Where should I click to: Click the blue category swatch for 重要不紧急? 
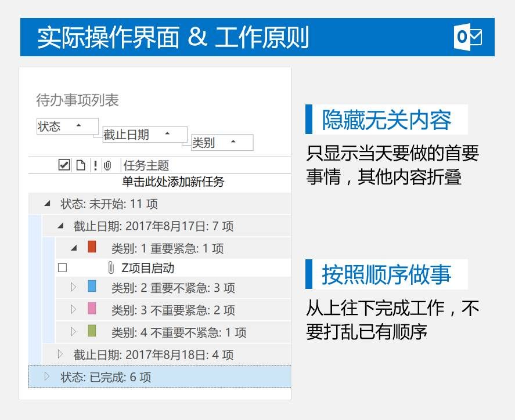pos(92,286)
